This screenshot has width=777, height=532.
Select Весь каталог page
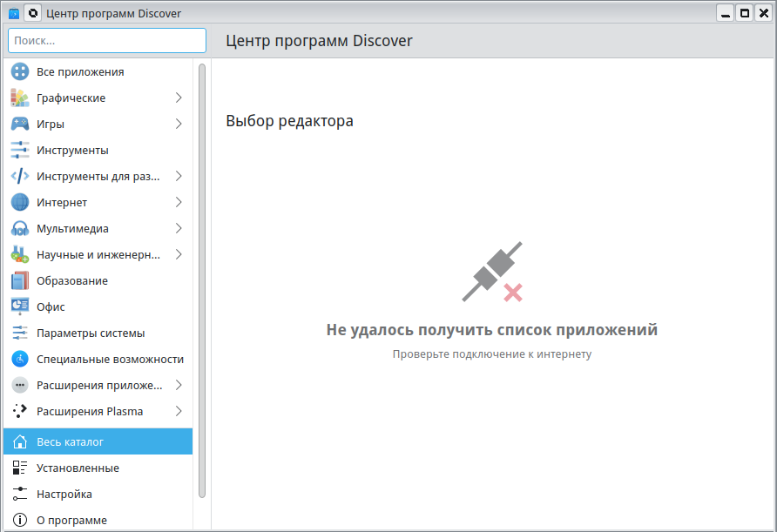point(98,441)
